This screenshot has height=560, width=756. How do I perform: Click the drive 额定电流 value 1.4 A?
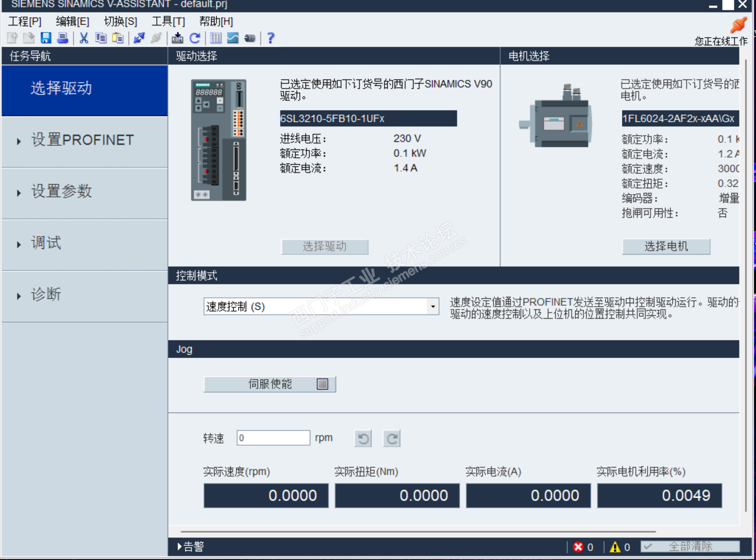pos(406,168)
